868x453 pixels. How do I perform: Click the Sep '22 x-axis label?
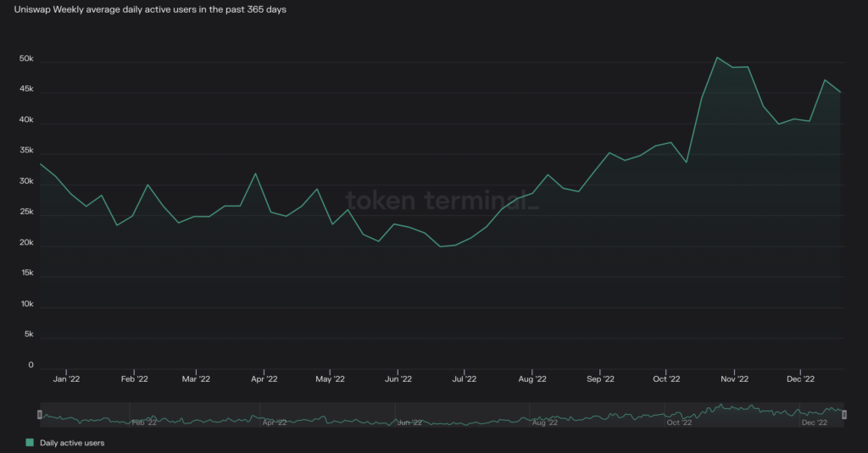click(601, 378)
